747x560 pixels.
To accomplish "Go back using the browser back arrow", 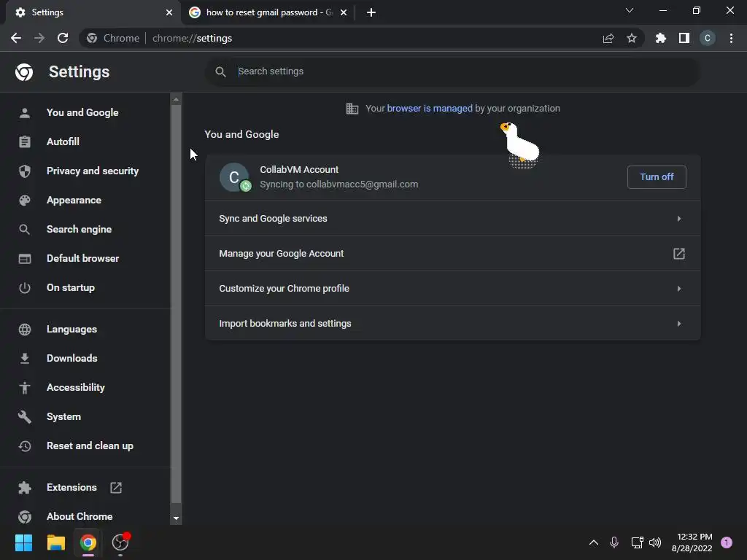I will pos(16,38).
